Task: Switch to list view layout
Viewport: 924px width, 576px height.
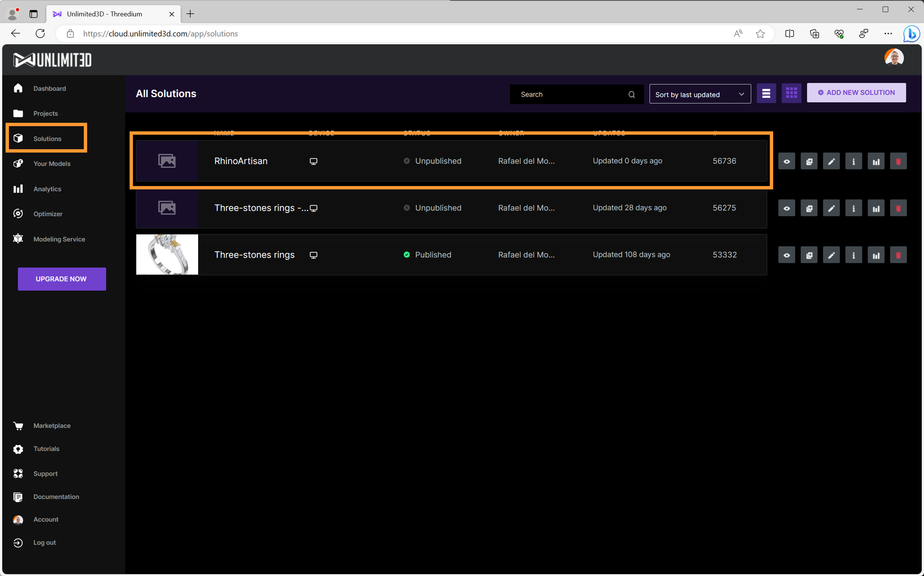Action: click(766, 93)
